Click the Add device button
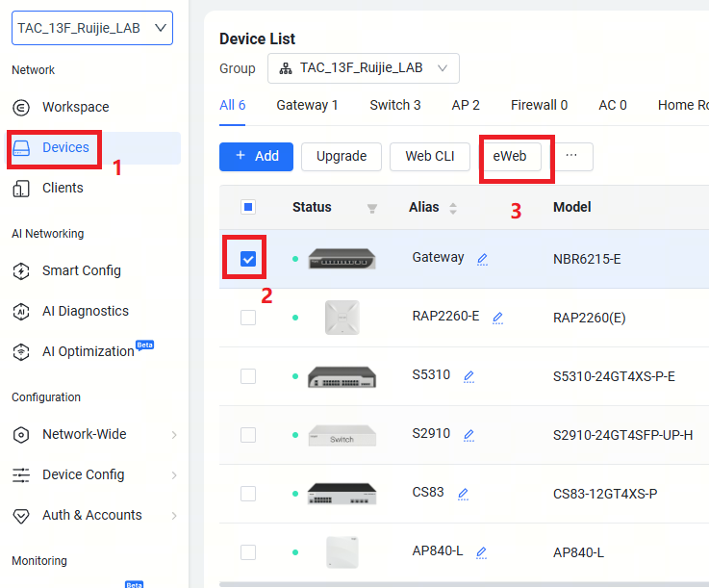709x588 pixels. 257,157
